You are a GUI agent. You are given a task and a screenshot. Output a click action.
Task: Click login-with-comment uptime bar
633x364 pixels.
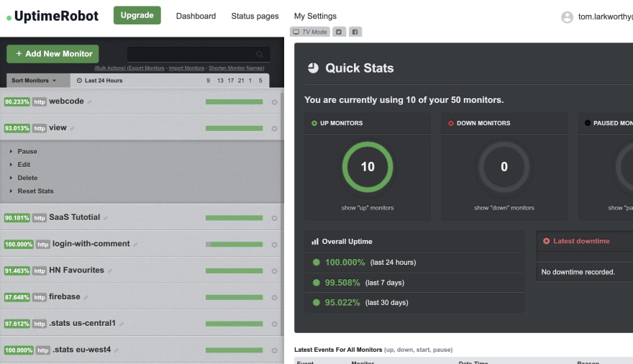pyautogui.click(x=234, y=245)
